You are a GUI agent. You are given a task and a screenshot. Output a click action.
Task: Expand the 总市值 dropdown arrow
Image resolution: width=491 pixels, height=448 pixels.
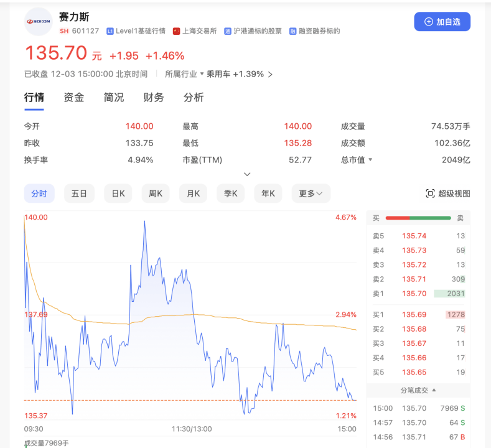(x=370, y=160)
